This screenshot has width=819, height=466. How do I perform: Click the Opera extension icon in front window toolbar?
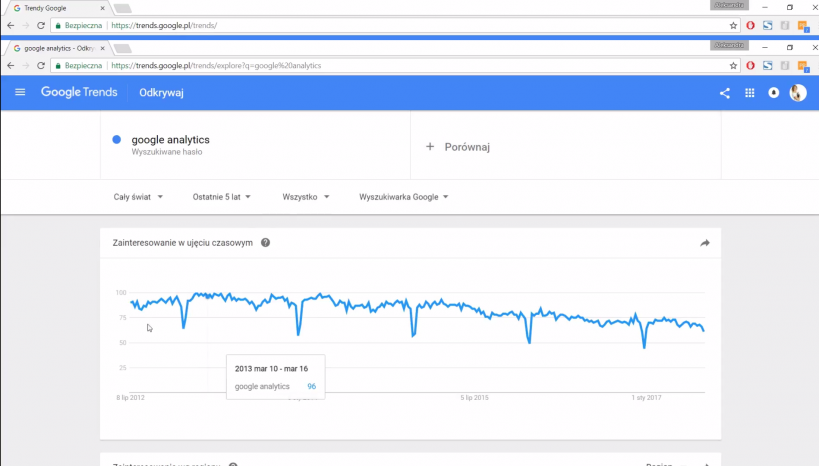[x=751, y=65]
